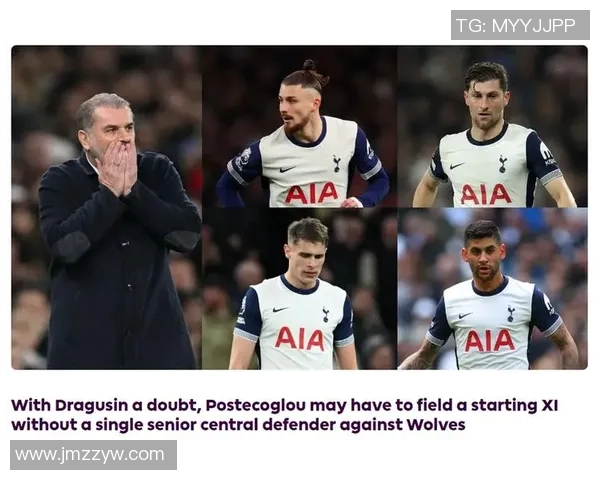
Task: Select the photo of the player with tattooed arm
Action: [x=492, y=289]
